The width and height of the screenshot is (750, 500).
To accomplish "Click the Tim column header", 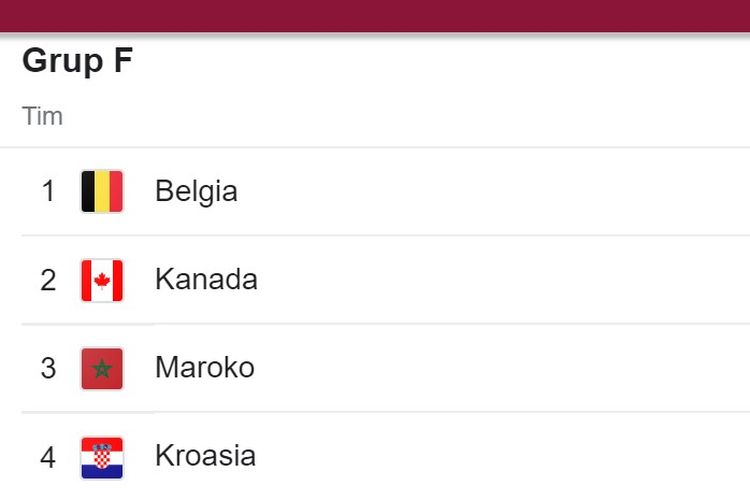I will (x=43, y=116).
